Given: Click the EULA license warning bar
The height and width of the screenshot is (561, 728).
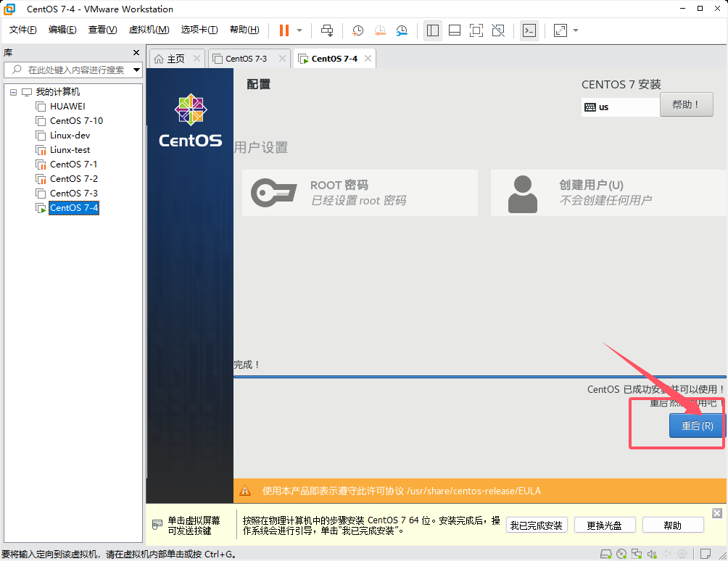Looking at the screenshot, I should point(480,491).
